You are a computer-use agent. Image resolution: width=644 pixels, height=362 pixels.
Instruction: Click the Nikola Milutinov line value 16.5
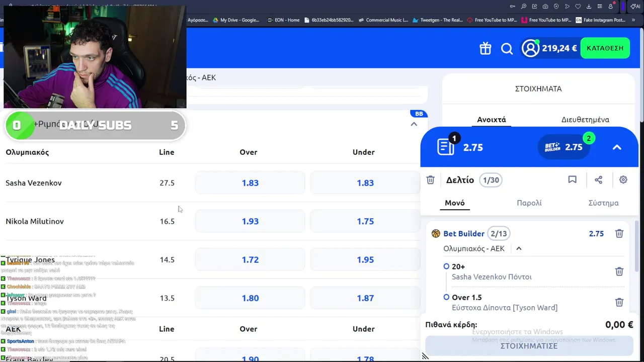[x=167, y=221]
